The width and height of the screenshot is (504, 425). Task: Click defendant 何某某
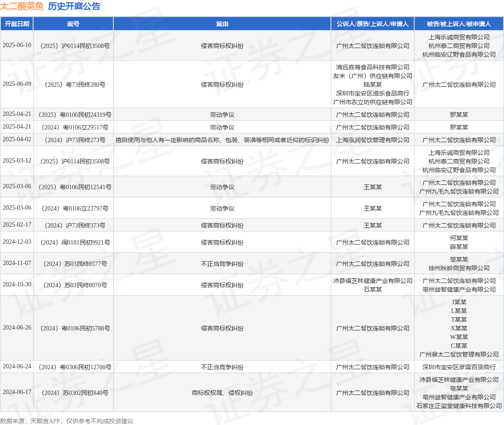click(x=459, y=238)
